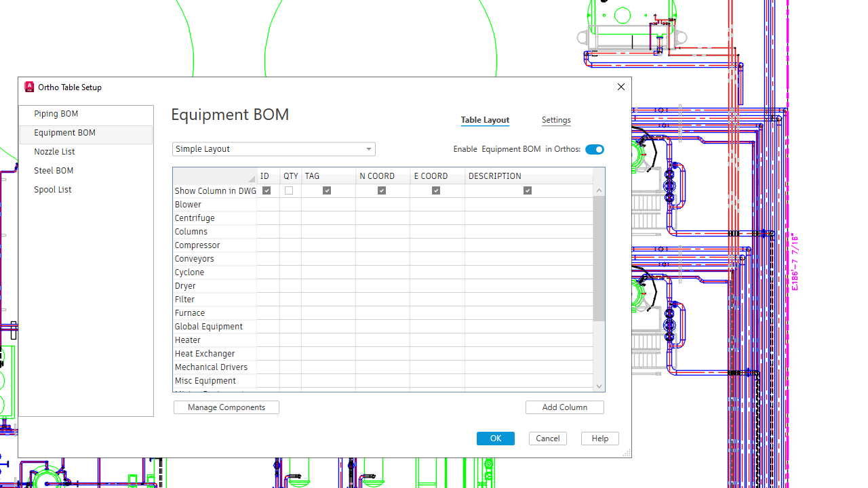Check the QTY Show Column in DWG checkbox

point(288,190)
